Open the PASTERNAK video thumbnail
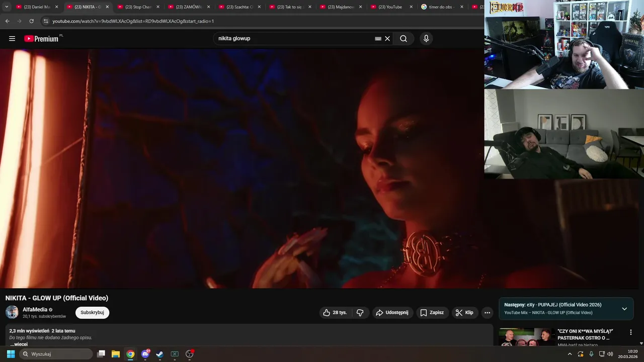Viewport: 644px width, 362px height. pos(526,337)
